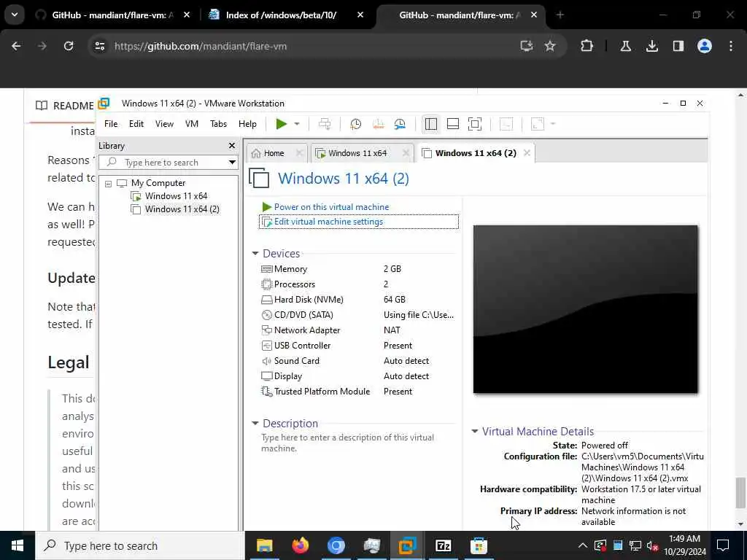Image resolution: width=747 pixels, height=560 pixels.
Task: Collapse the Virtual Machine Details section
Action: click(x=474, y=432)
